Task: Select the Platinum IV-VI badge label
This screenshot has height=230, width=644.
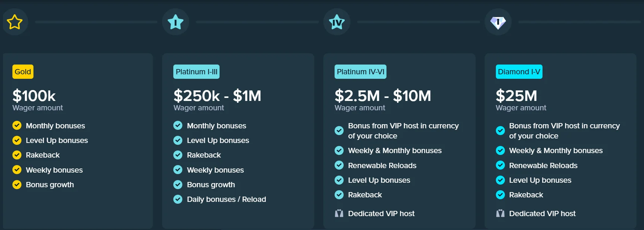Action: pos(360,72)
